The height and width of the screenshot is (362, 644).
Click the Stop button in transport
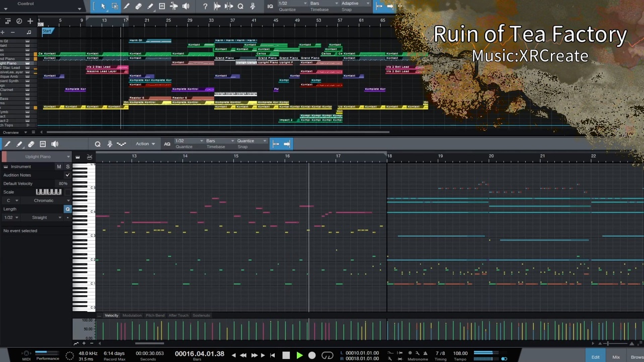(x=286, y=355)
